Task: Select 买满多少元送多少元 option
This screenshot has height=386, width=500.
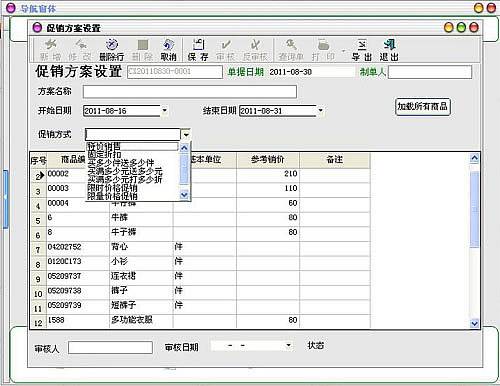Action: 133,171
